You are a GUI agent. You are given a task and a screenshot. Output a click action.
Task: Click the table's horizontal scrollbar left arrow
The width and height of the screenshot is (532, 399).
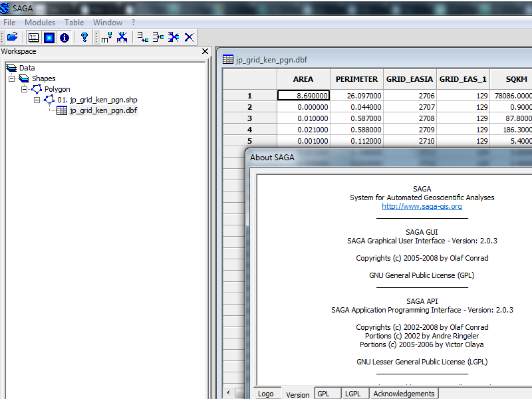229,392
